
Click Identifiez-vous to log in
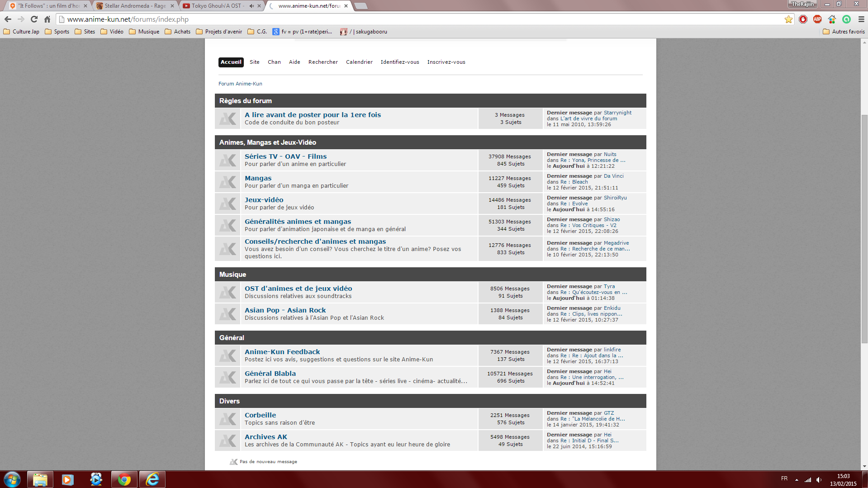pos(400,62)
